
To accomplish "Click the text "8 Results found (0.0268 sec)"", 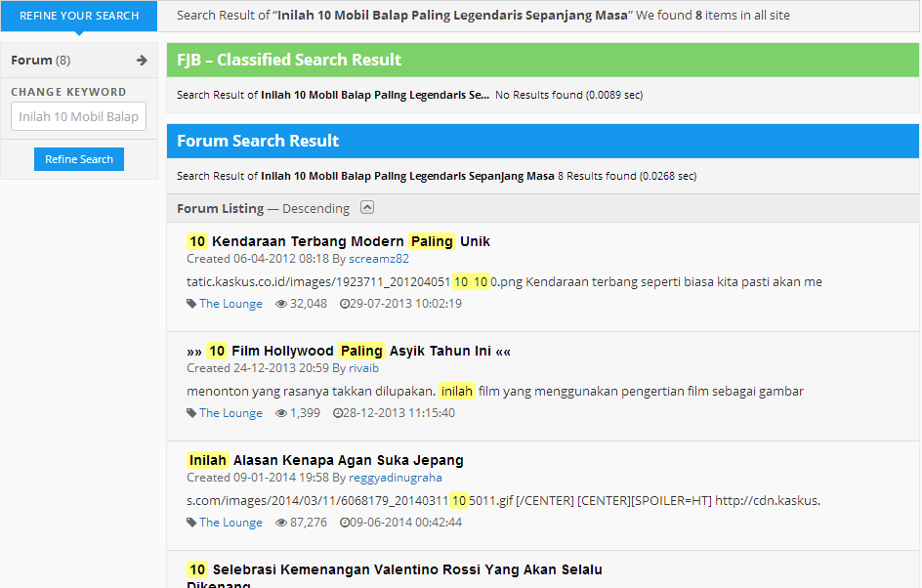I will coord(627,176).
